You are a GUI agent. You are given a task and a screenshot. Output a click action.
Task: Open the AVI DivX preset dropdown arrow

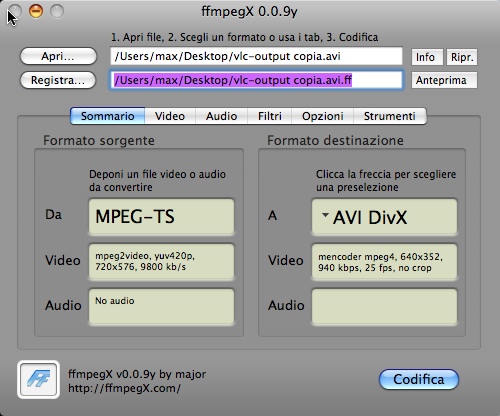325,215
